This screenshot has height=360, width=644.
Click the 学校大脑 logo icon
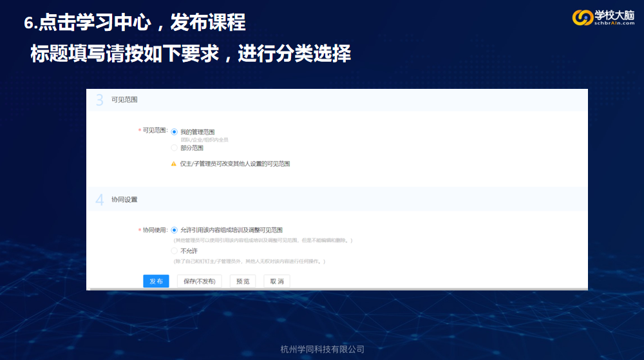tap(583, 17)
